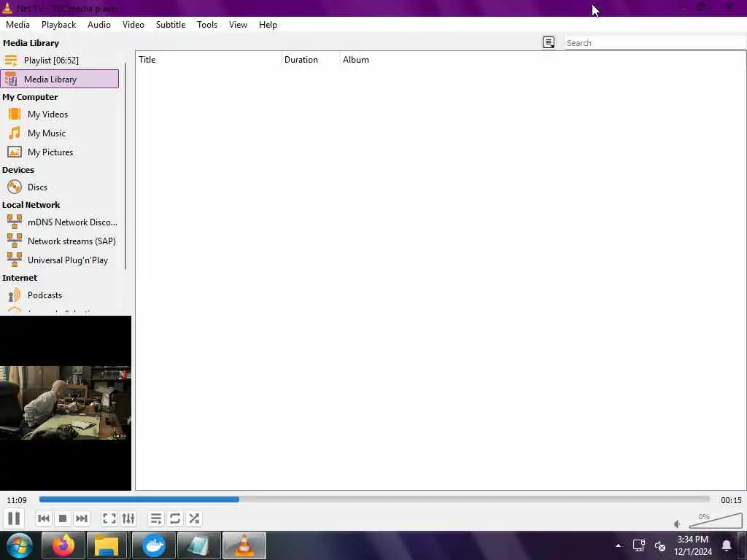747x560 pixels.
Task: Go to previous media in playlist
Action: point(43,518)
